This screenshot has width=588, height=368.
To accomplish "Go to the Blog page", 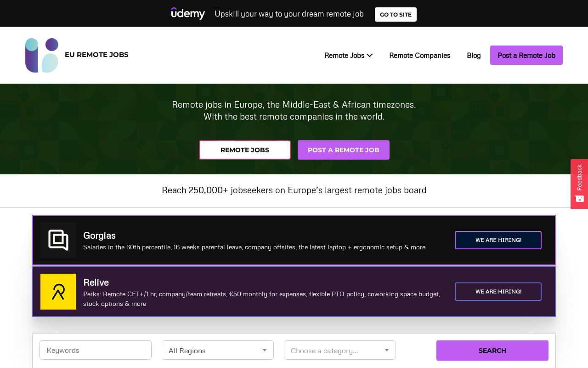I will click(474, 55).
